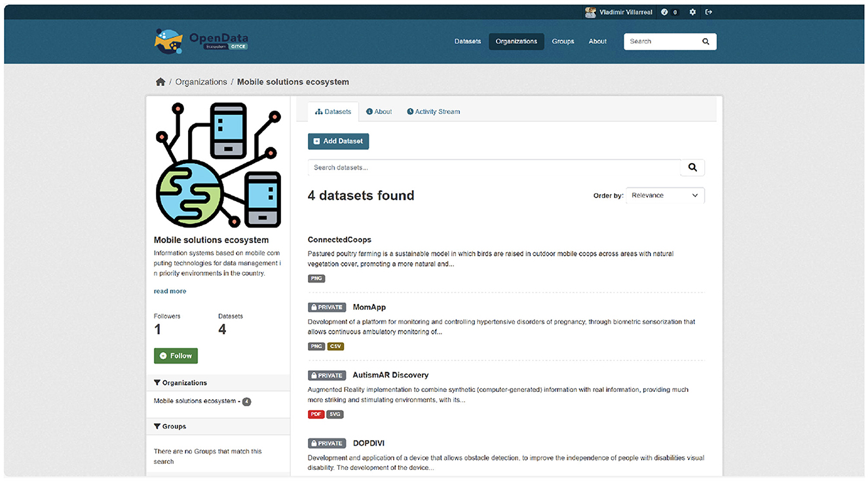Click the '4 datasets found' heading
The width and height of the screenshot is (868, 481).
pyautogui.click(x=361, y=195)
